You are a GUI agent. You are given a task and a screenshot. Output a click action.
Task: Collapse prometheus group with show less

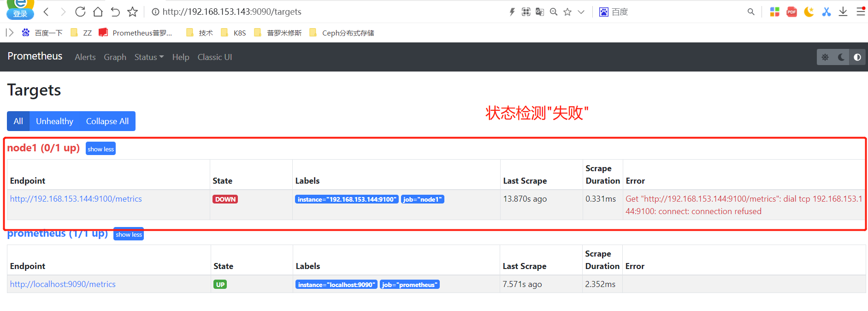pos(129,234)
